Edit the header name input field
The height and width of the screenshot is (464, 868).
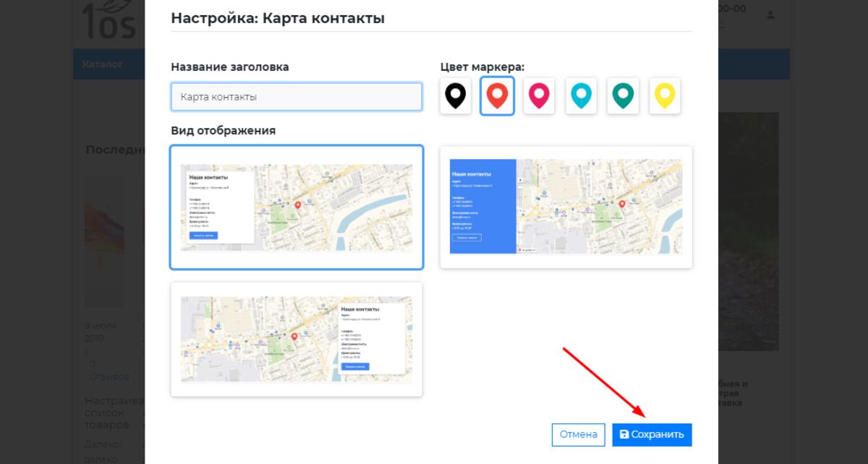point(297,97)
